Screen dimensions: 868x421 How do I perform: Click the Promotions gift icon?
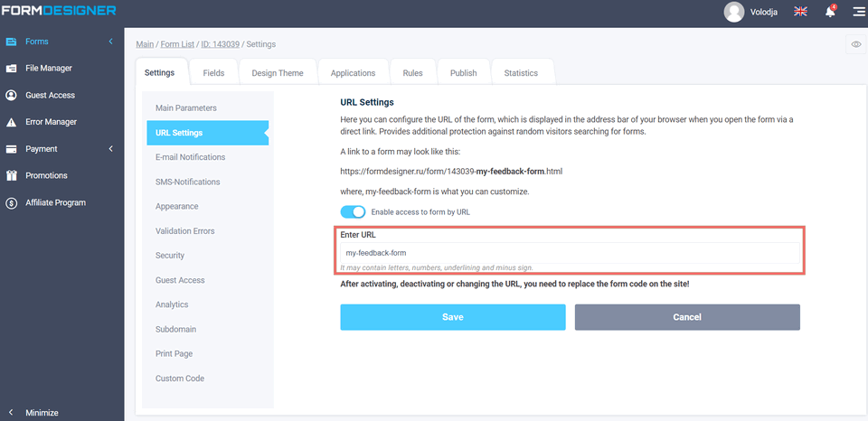coord(11,175)
